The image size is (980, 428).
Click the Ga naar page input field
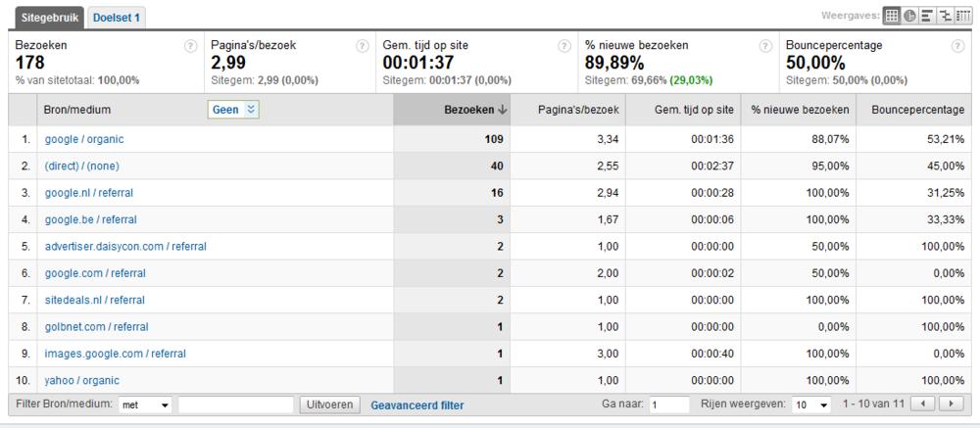(668, 404)
